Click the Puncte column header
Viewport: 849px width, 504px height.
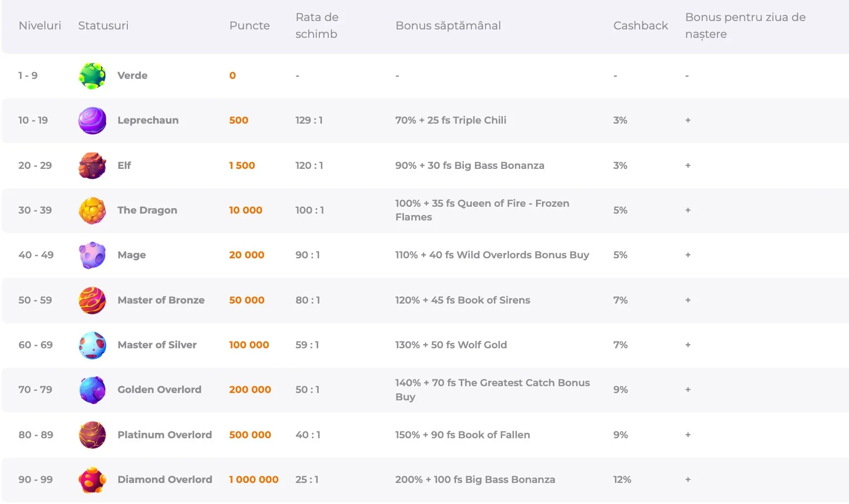249,26
